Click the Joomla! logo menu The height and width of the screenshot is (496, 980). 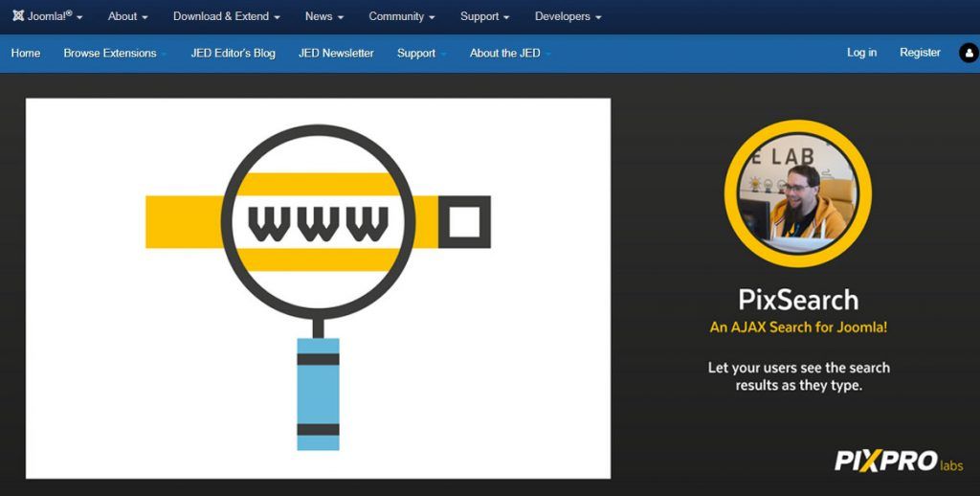[x=48, y=17]
